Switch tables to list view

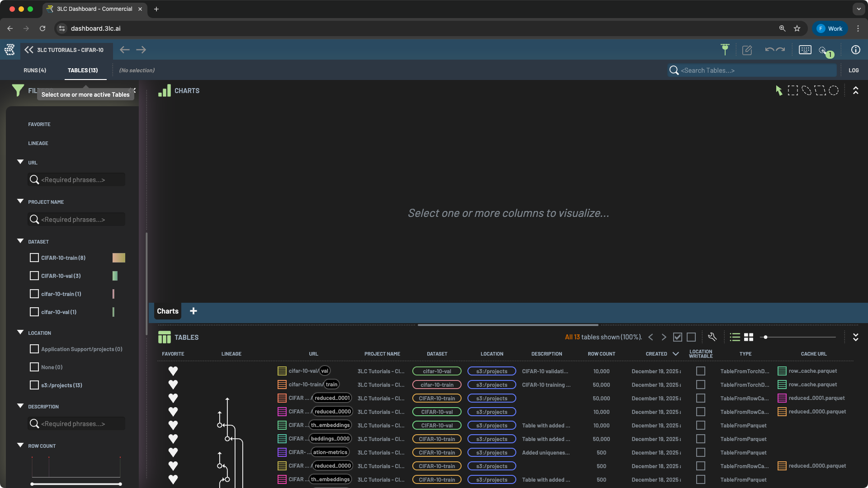tap(735, 337)
